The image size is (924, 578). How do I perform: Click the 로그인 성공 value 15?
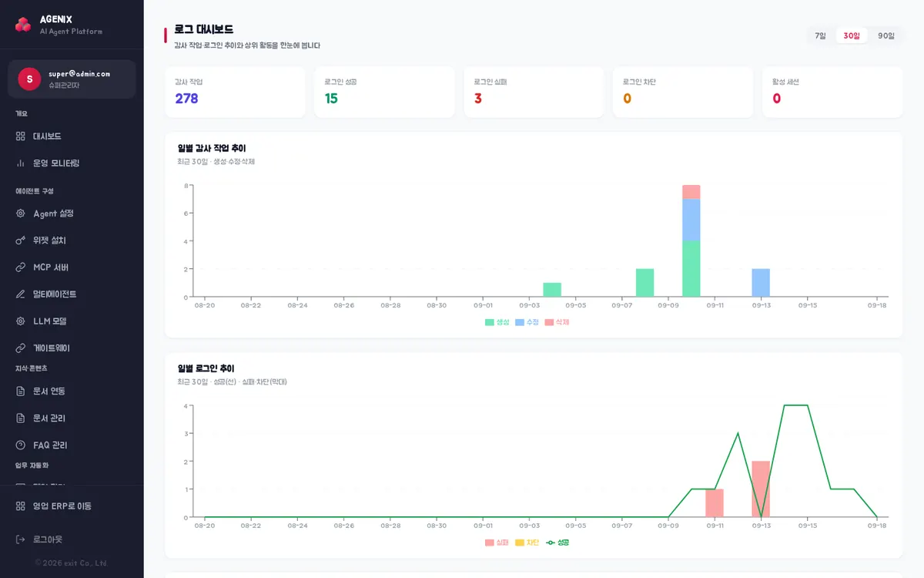tap(331, 99)
